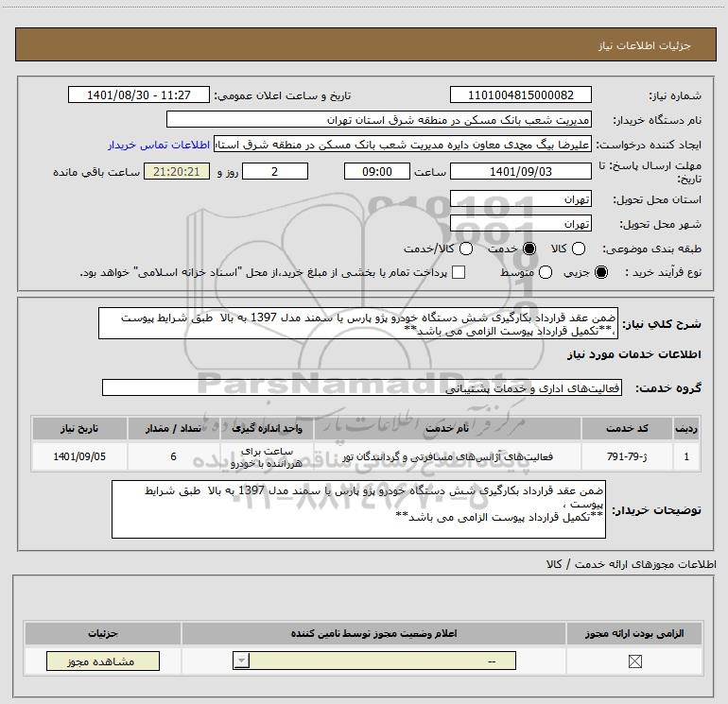Select the متوسط purchase type radio
This screenshot has height=704, width=728.
(x=546, y=272)
